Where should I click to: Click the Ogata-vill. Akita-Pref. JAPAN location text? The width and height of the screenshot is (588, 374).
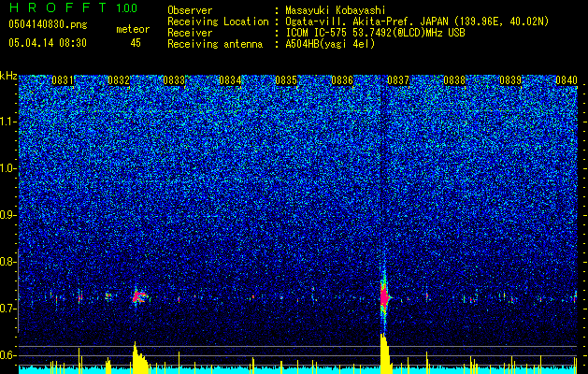[x=417, y=22]
